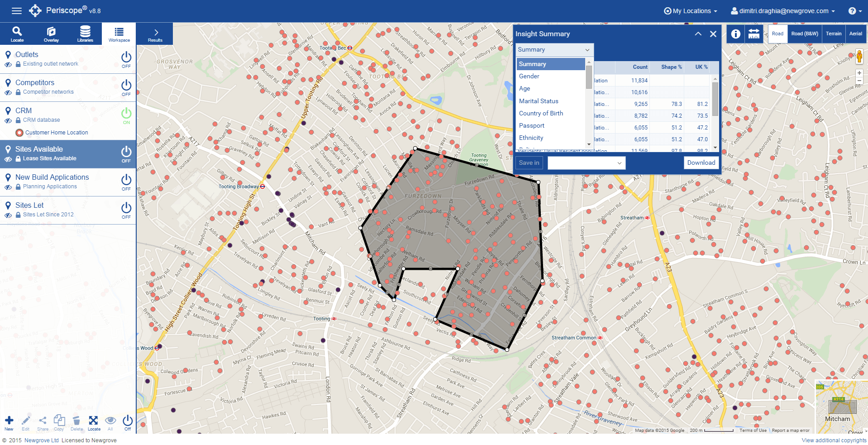The height and width of the screenshot is (445, 868).
Task: Click the map zoom in button
Action: [x=859, y=73]
